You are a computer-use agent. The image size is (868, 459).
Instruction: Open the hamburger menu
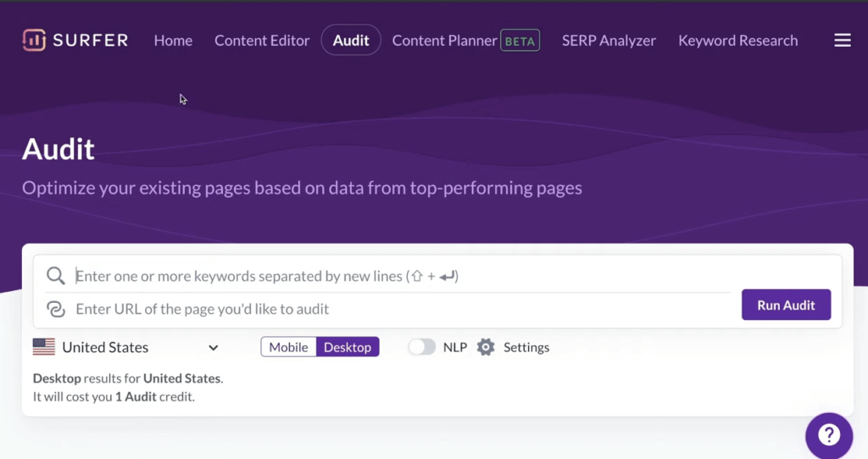click(843, 41)
